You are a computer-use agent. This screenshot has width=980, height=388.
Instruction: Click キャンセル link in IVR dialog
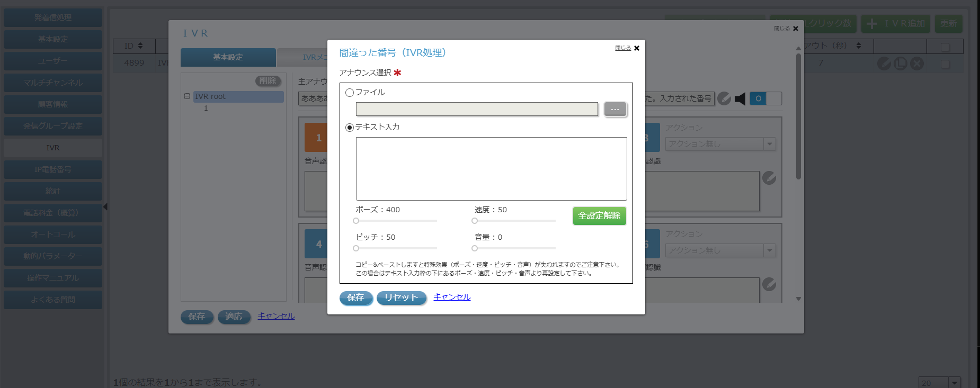276,316
